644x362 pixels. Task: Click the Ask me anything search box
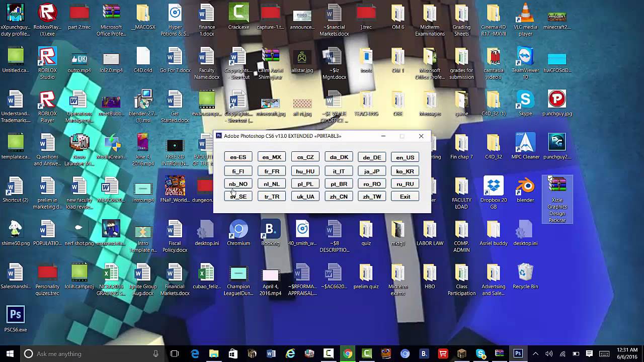93,353
